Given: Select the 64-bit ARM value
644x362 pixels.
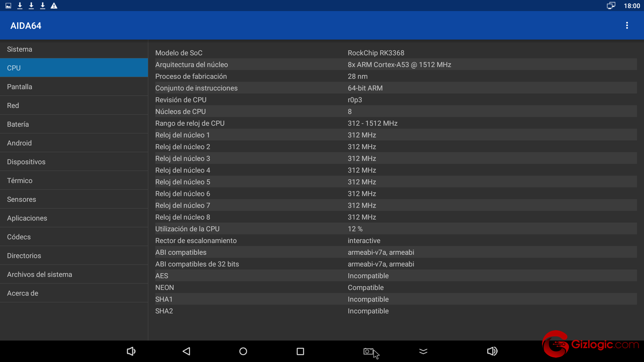Looking at the screenshot, I should 365,88.
